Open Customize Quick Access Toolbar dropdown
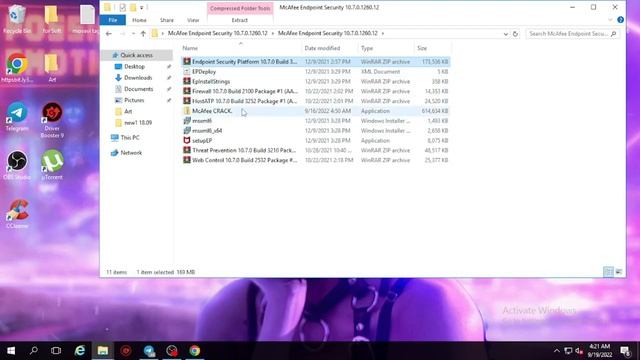640x360 pixels. point(142,7)
